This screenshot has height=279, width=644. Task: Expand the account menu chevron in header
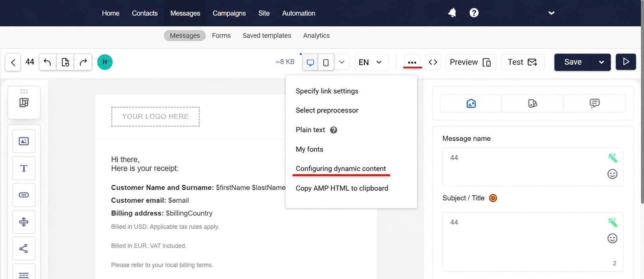[551, 13]
